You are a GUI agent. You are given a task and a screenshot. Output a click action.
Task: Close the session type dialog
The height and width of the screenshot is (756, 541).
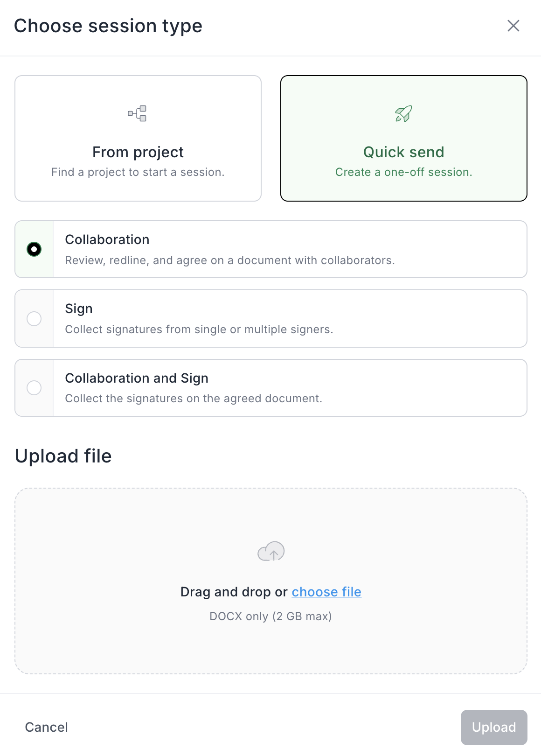(x=513, y=26)
